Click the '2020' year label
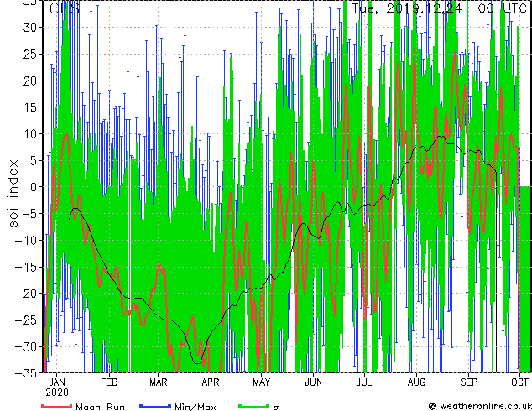Viewport: 532px width, 411px height. pyautogui.click(x=57, y=393)
